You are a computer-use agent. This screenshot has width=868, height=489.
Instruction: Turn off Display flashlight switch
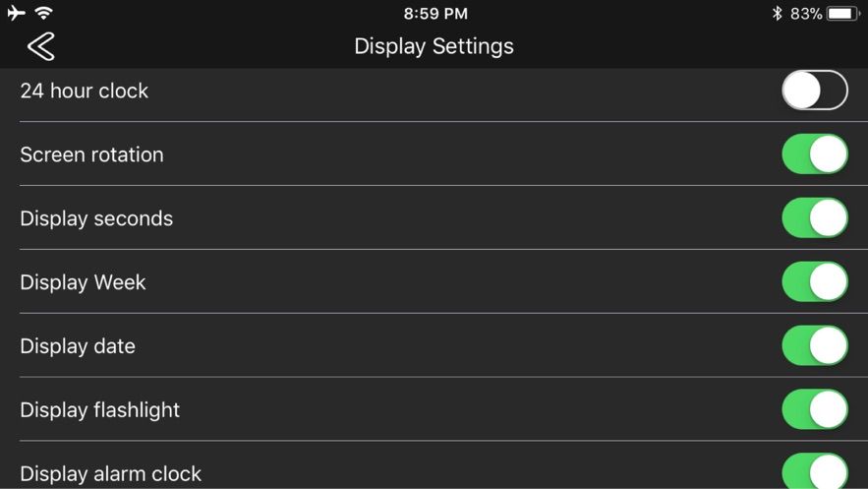click(x=814, y=410)
